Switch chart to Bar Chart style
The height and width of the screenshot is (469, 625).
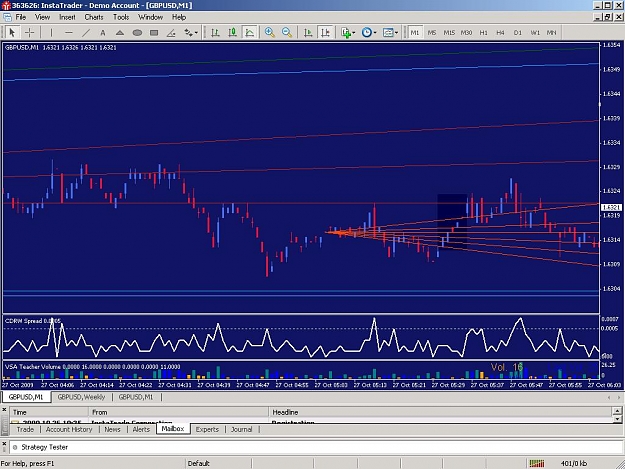pyautogui.click(x=215, y=33)
